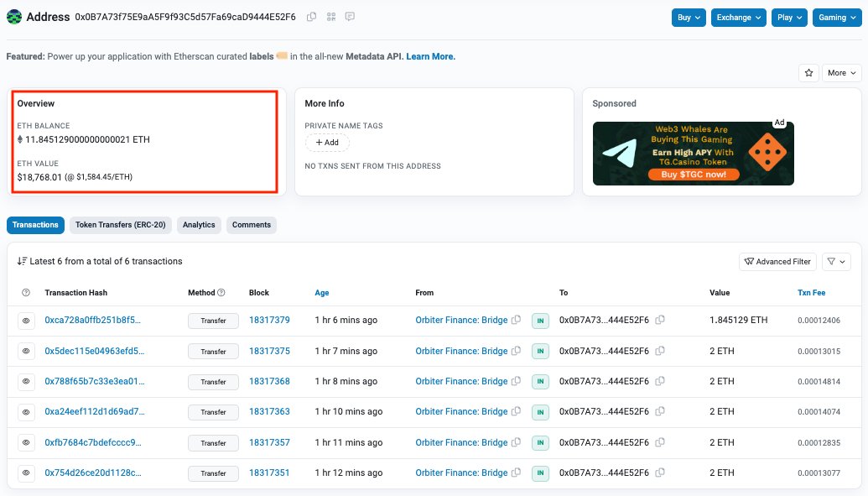Select the Transactions tab
868x496 pixels.
coord(35,225)
